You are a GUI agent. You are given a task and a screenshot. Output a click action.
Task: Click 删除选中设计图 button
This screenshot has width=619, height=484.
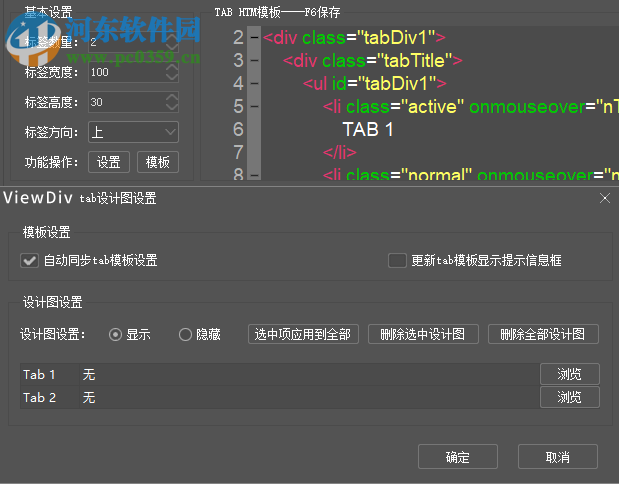[x=423, y=334]
